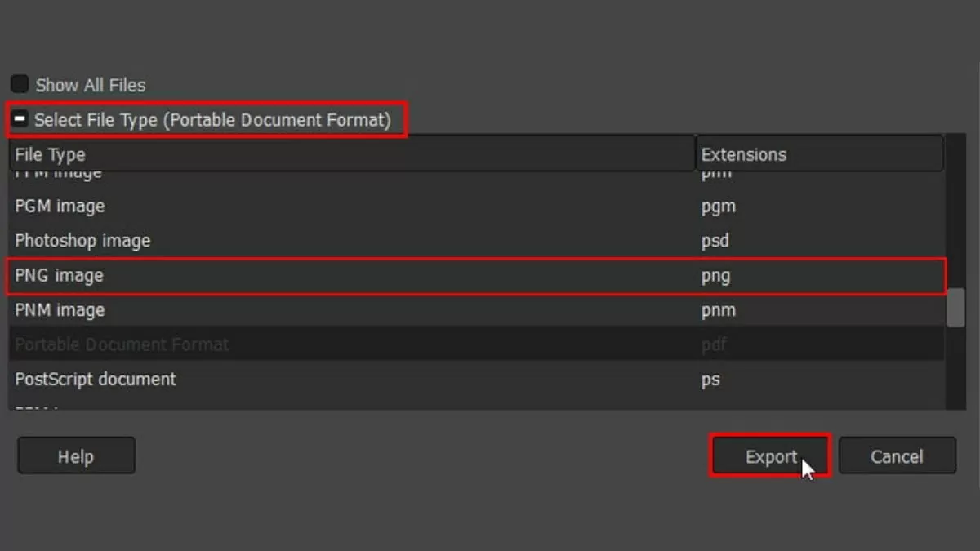Click the ps extension cell
Viewport: 980px width, 551px height.
pyautogui.click(x=710, y=380)
